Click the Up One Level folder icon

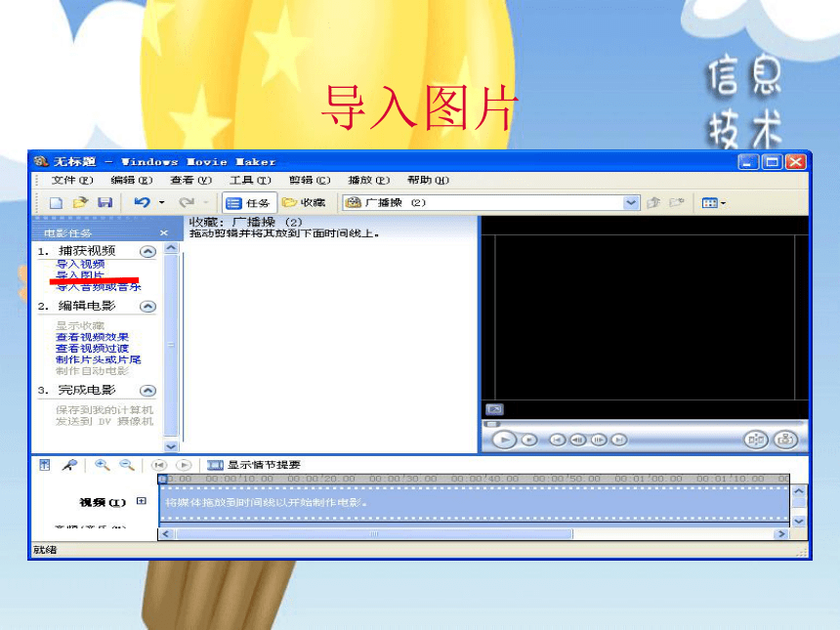point(653,202)
